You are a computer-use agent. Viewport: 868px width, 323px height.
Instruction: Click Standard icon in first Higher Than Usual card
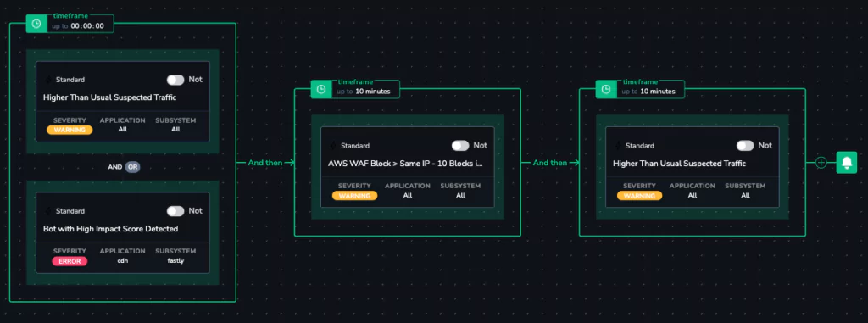click(x=48, y=80)
